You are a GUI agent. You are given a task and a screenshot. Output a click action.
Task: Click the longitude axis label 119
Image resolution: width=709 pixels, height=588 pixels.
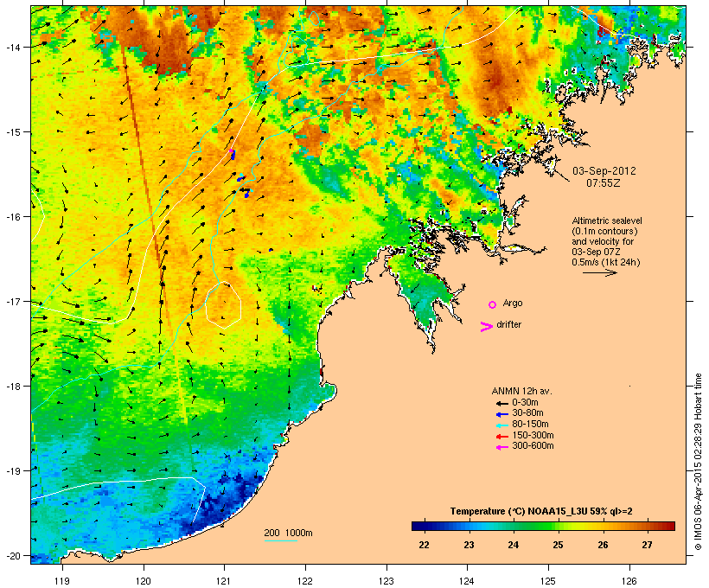pos(62,581)
